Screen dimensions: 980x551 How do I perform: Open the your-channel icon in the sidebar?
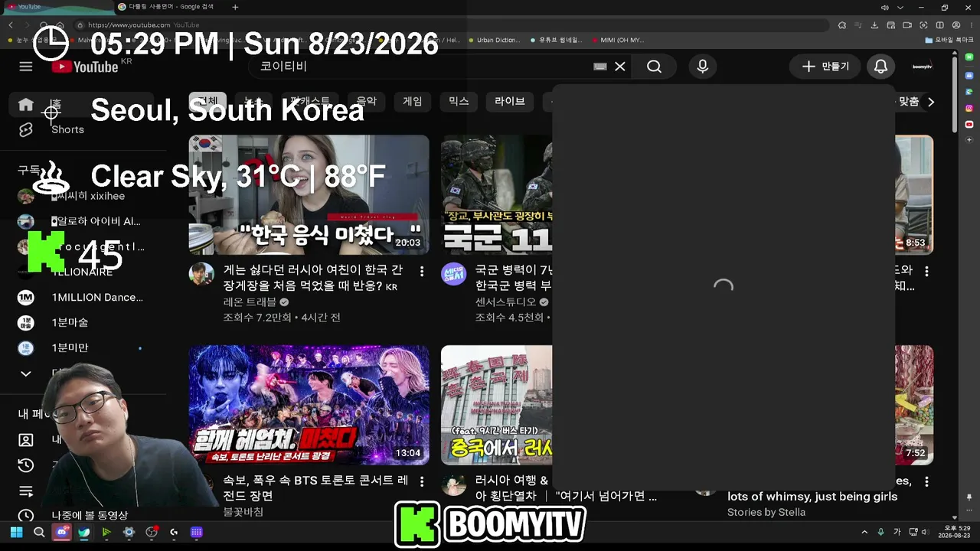point(26,440)
